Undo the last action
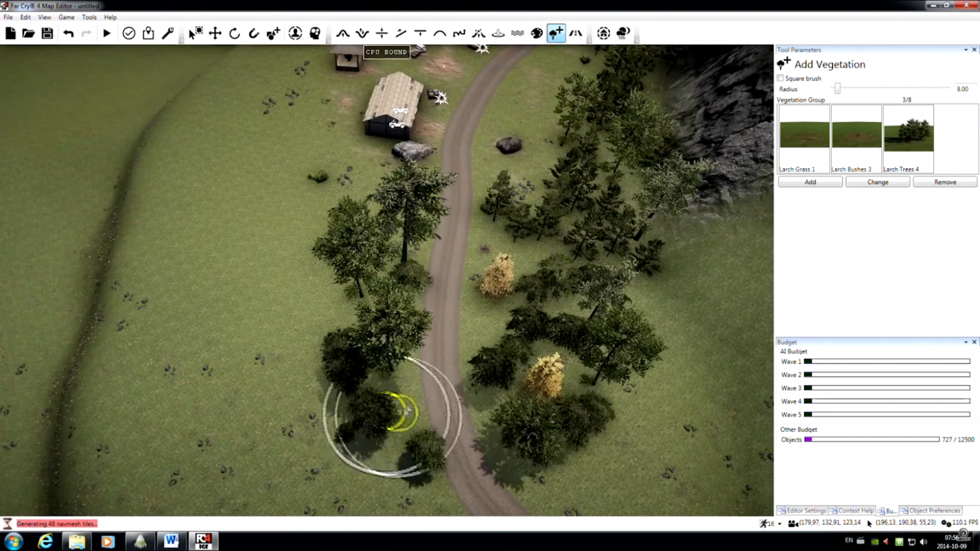This screenshot has width=980, height=551. 68,33
